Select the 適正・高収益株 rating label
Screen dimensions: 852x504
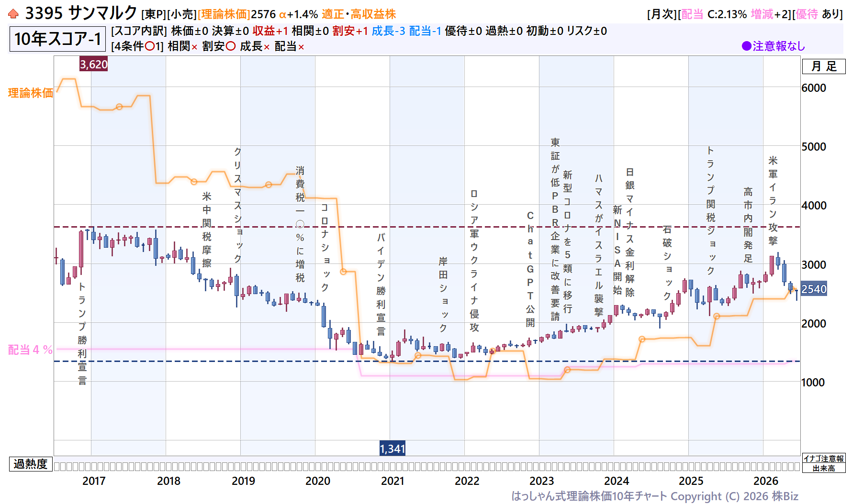click(359, 14)
